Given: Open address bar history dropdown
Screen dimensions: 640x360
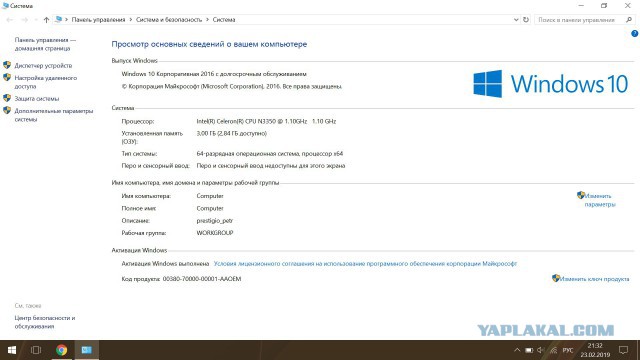Looking at the screenshot, I should (x=516, y=20).
